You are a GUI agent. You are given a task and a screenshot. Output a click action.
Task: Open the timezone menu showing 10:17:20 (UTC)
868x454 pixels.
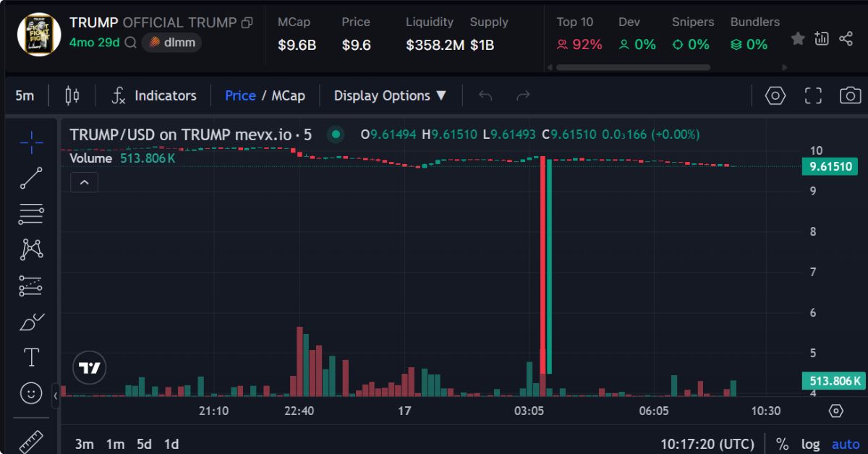point(707,444)
